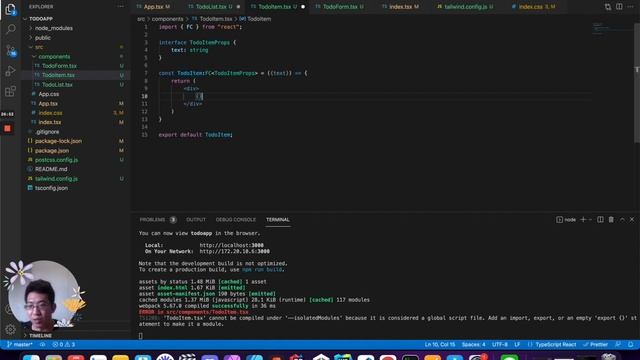Open README.md in explorer
640x360 pixels.
(x=51, y=169)
